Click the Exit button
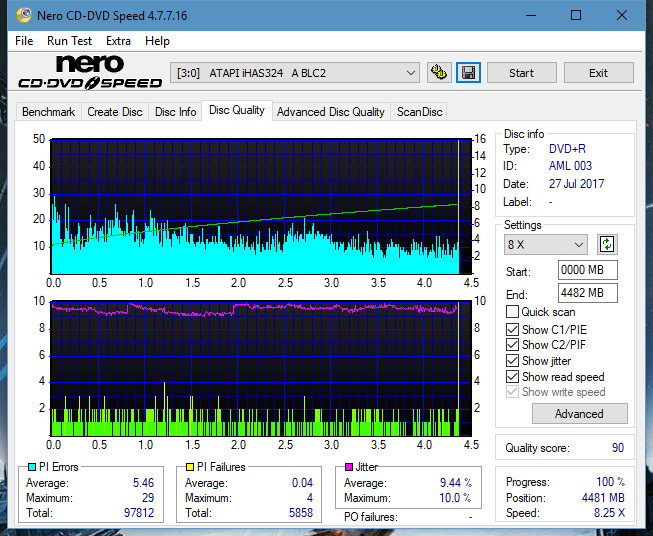The height and width of the screenshot is (536, 653). (x=598, y=73)
